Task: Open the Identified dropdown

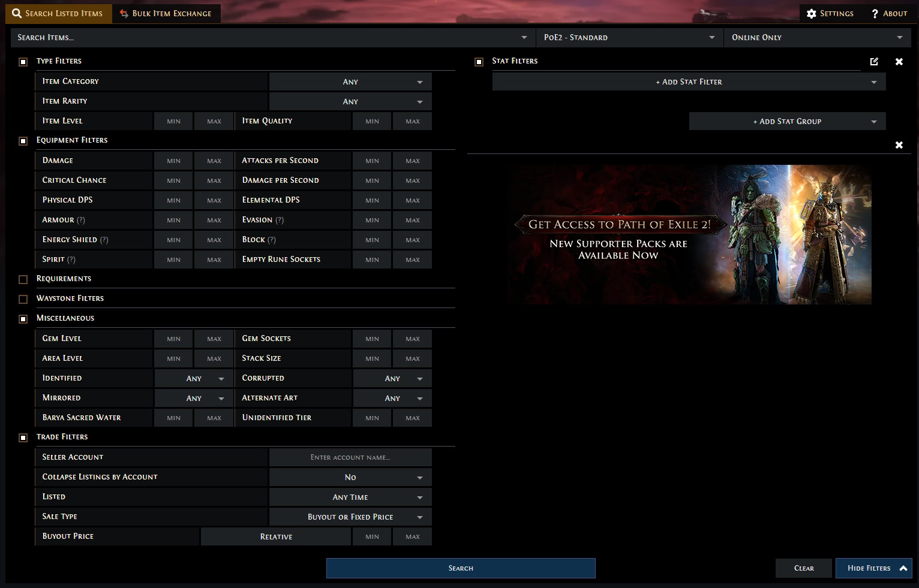Action: point(194,378)
